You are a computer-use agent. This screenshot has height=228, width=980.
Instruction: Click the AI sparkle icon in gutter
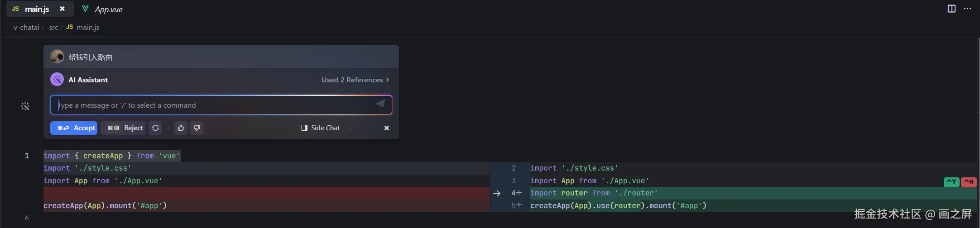pyautogui.click(x=25, y=106)
